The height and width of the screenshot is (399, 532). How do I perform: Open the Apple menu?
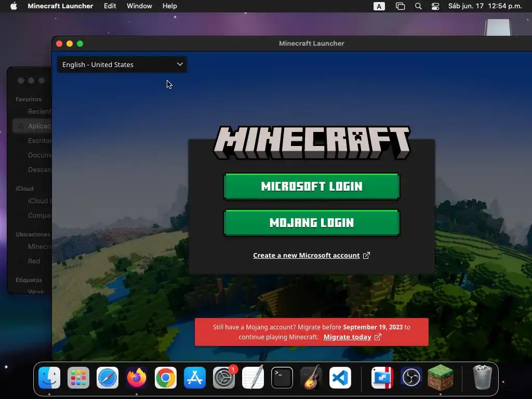click(x=14, y=6)
